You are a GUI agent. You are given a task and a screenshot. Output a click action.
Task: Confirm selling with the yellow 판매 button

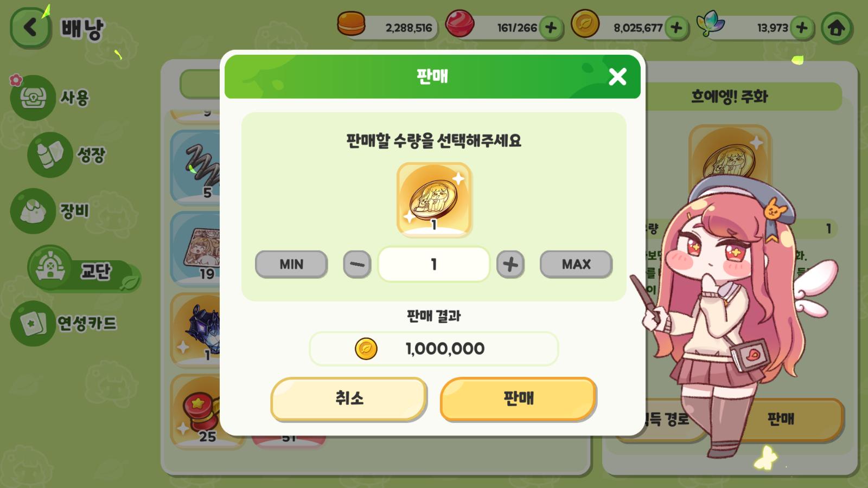(x=518, y=399)
